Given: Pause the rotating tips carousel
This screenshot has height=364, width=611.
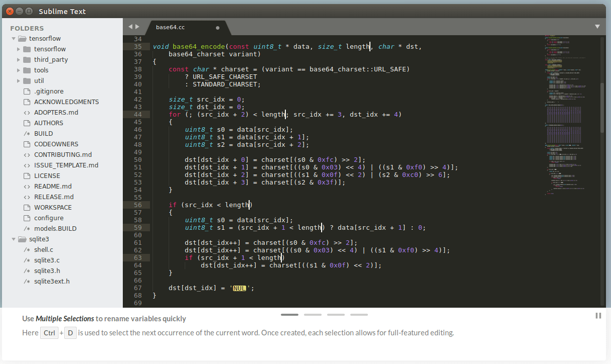Looking at the screenshot, I should click(x=598, y=316).
